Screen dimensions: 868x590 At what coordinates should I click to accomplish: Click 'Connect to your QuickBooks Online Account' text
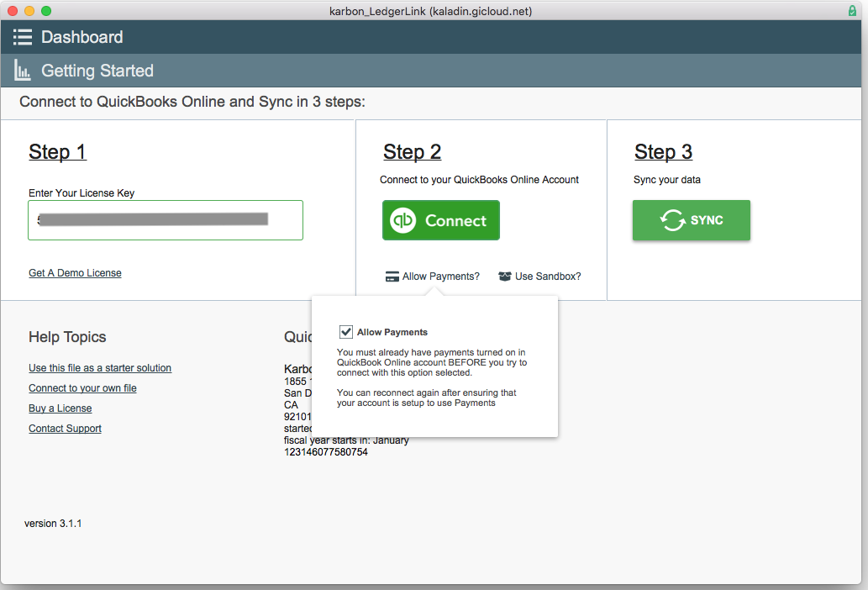tap(480, 180)
